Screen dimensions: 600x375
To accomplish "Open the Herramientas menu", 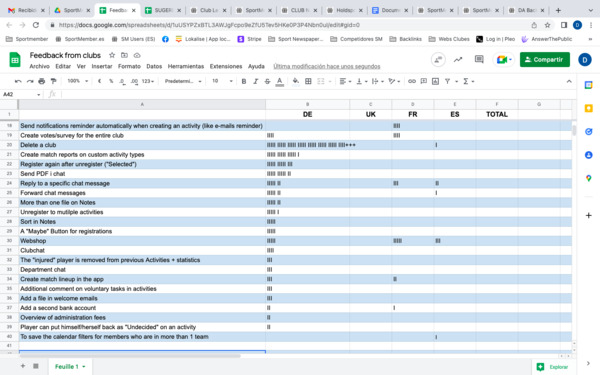I will pyautogui.click(x=186, y=66).
